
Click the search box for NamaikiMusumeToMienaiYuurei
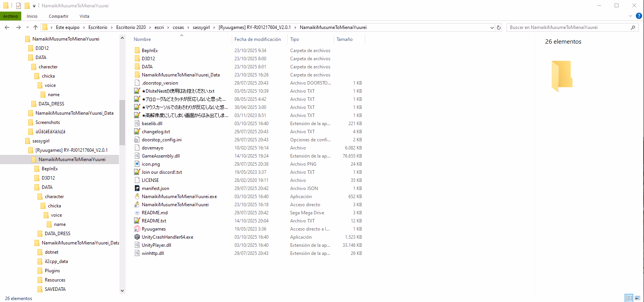pyautogui.click(x=568, y=27)
